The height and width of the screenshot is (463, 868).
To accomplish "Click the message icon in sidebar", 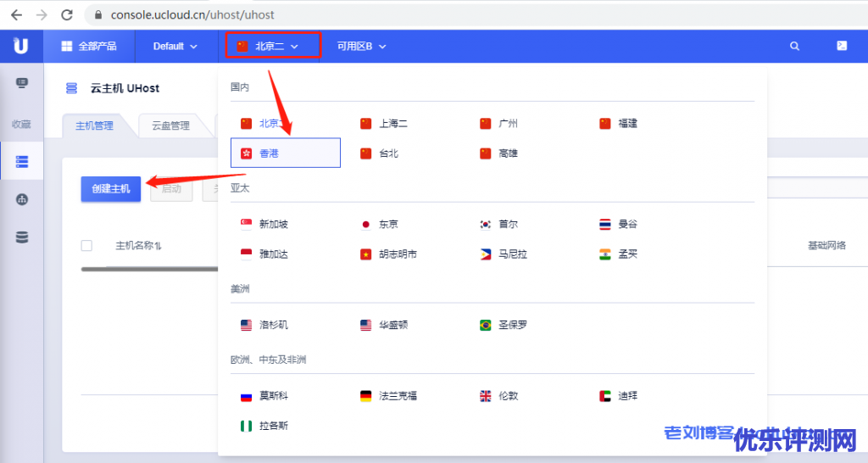I will pyautogui.click(x=22, y=83).
